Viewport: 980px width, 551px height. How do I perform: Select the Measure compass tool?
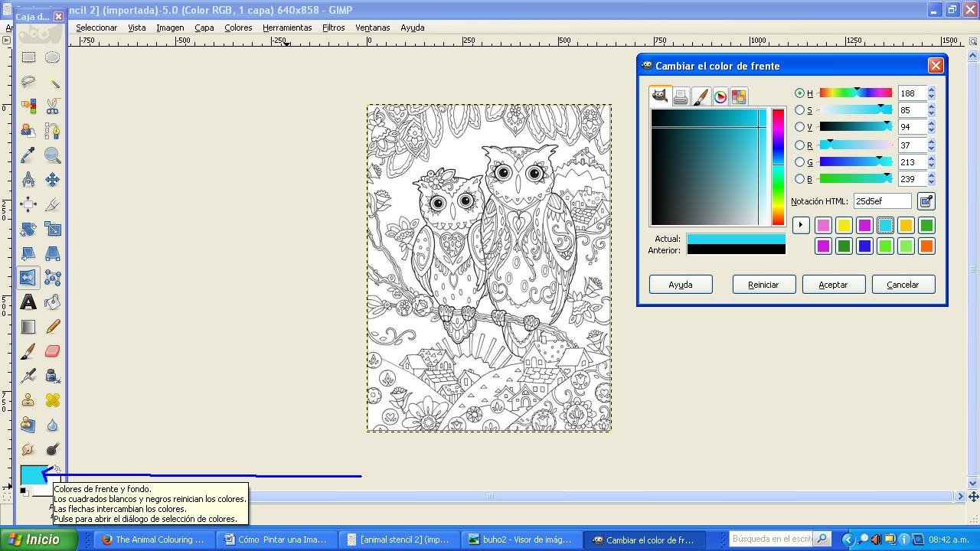click(28, 180)
